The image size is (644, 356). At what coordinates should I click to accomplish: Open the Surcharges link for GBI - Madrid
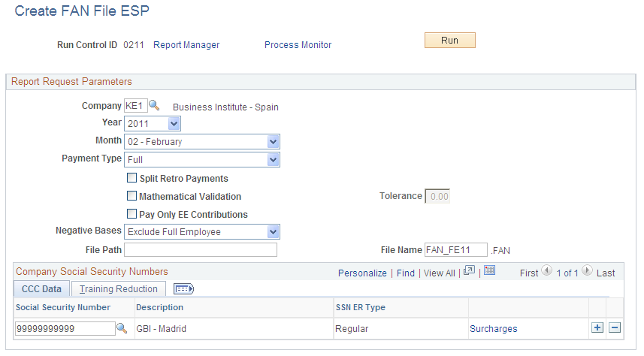(x=493, y=329)
